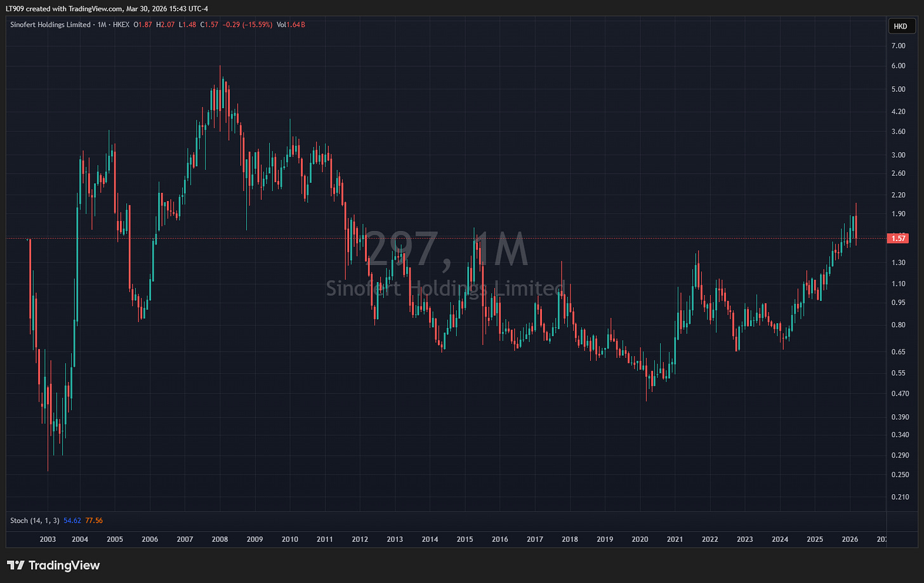Click the open value O1.87
The image size is (924, 583).
pyautogui.click(x=143, y=25)
